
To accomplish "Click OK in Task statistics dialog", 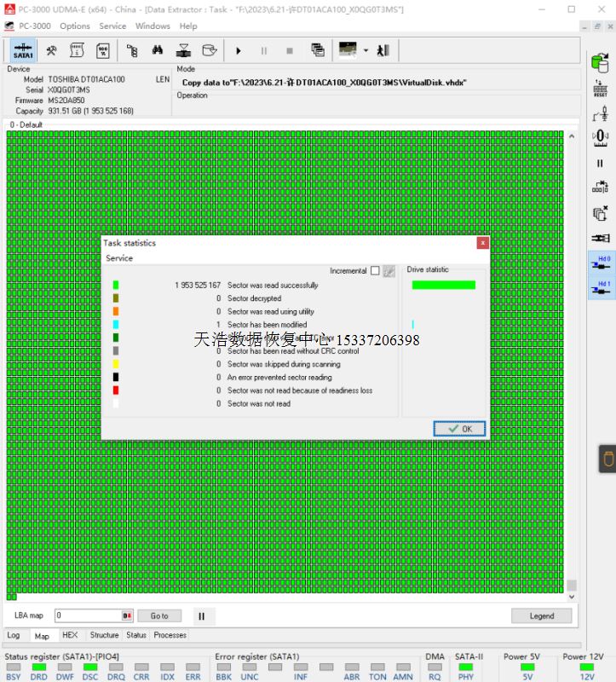I will point(459,429).
